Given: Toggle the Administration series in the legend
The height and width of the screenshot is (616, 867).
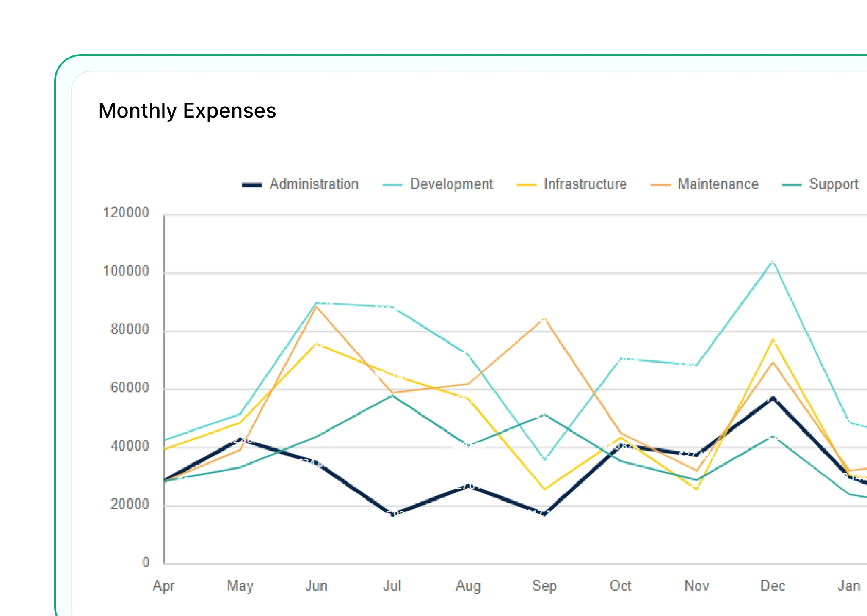Looking at the screenshot, I should click(314, 184).
